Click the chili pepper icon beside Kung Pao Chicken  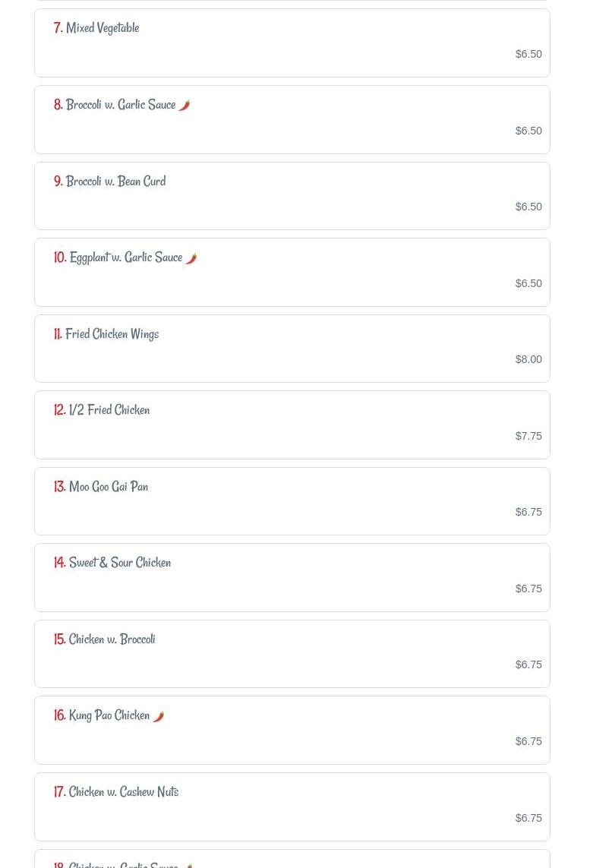click(158, 716)
